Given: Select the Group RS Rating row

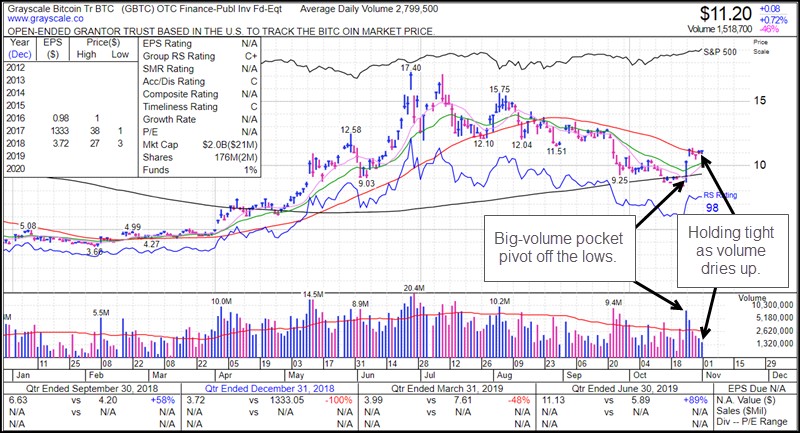Looking at the screenshot, I should point(199,56).
